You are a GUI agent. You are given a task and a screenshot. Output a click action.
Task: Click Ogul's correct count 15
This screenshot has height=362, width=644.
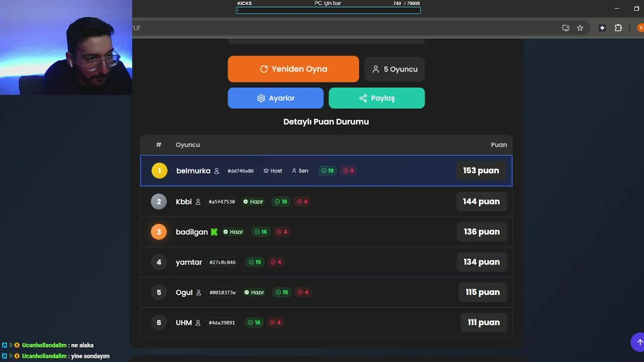282,292
